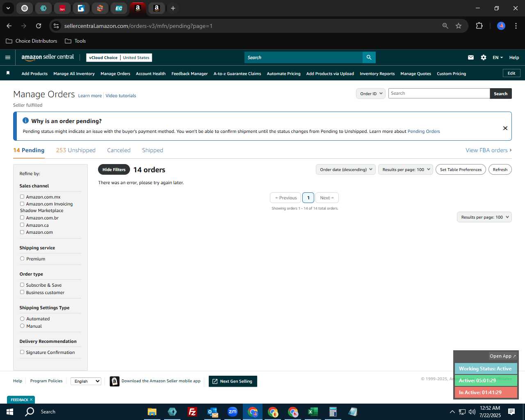
Task: Check the Amazon.com sales channel
Action: click(22, 232)
